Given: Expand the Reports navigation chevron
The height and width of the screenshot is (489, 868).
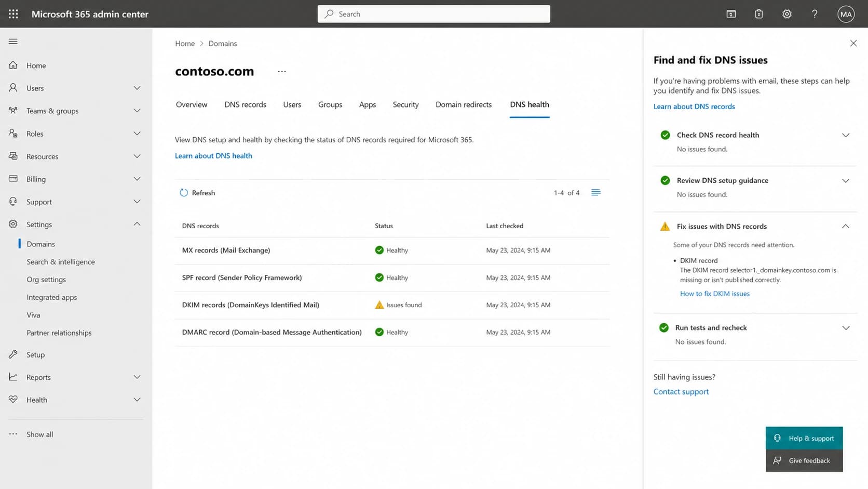Looking at the screenshot, I should coord(137,377).
